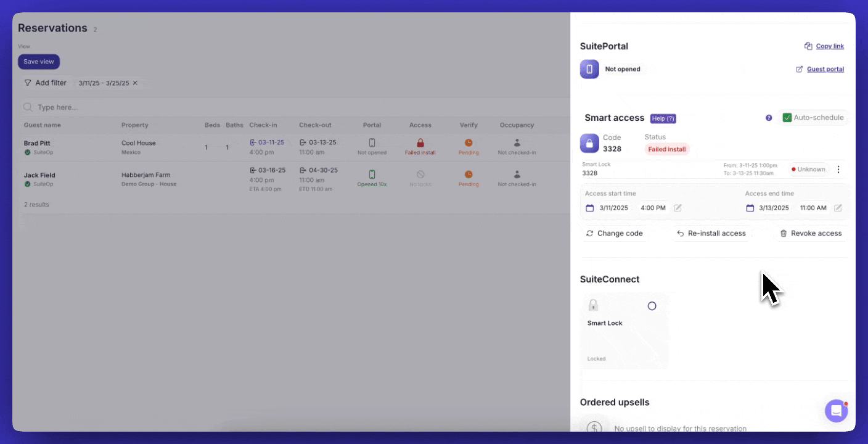Click the Re-install access button
The height and width of the screenshot is (444, 868).
pyautogui.click(x=711, y=234)
